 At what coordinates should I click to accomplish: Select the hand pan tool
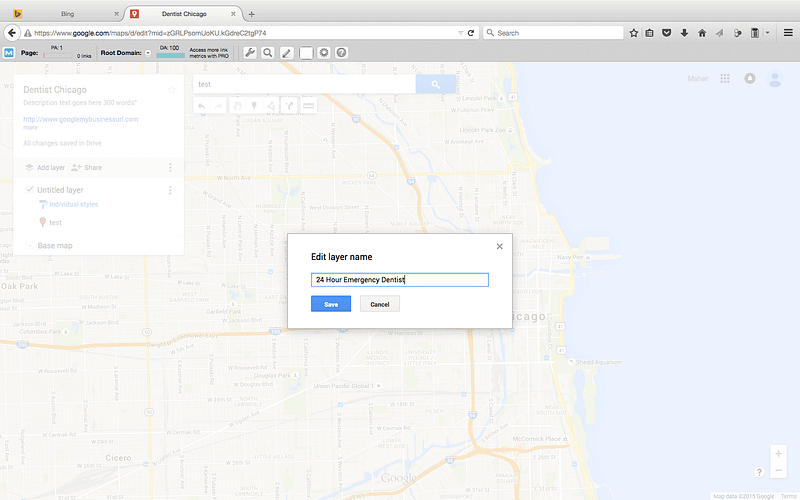pyautogui.click(x=237, y=106)
